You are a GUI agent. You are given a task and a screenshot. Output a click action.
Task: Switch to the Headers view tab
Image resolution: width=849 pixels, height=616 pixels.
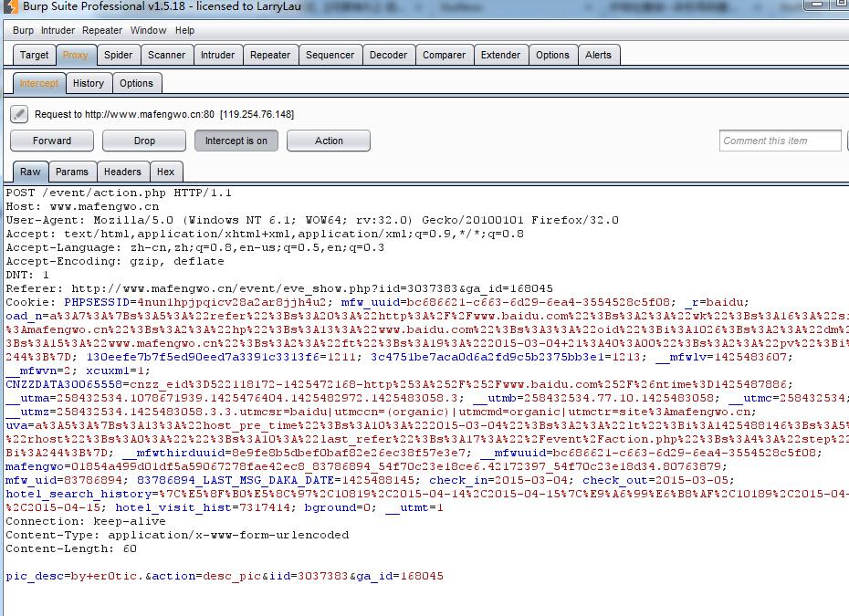tap(122, 172)
